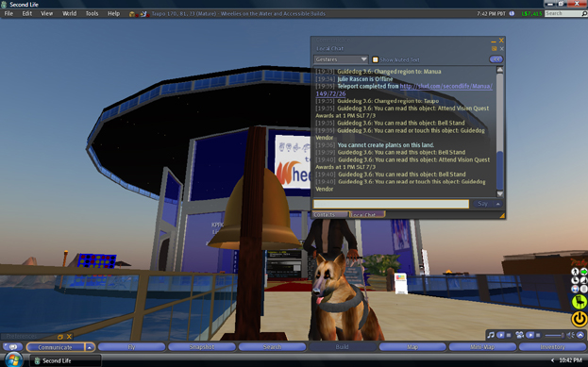Screen dimensions: 588x367
Task: Click the Snapshot toolbar button
Action: point(202,347)
